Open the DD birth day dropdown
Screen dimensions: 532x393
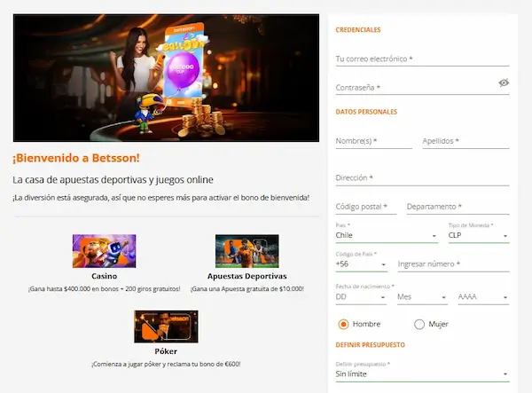pyautogui.click(x=361, y=297)
